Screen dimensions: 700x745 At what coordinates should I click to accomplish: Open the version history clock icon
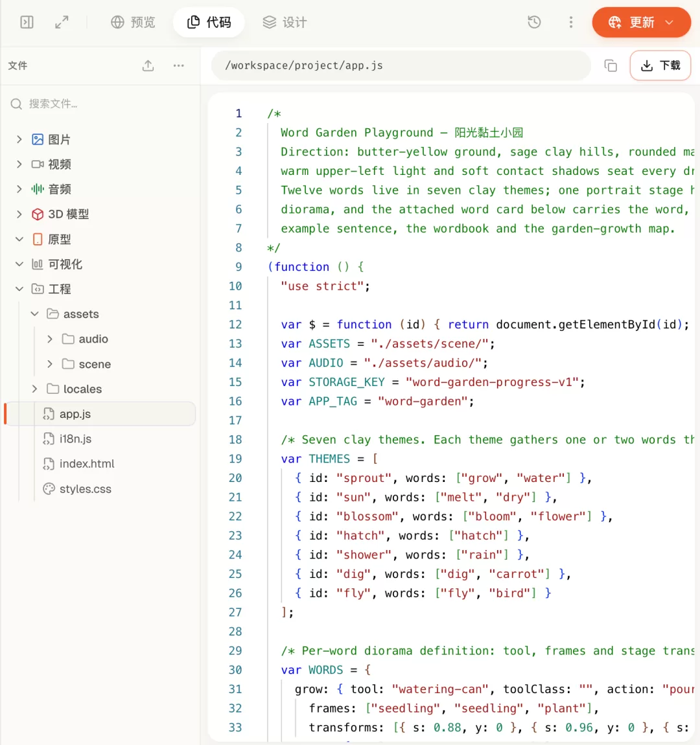534,22
